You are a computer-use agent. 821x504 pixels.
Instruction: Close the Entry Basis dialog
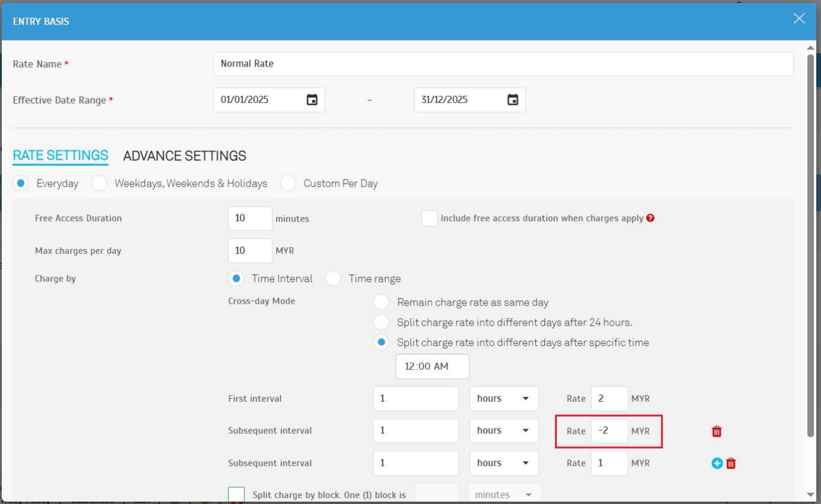click(799, 19)
